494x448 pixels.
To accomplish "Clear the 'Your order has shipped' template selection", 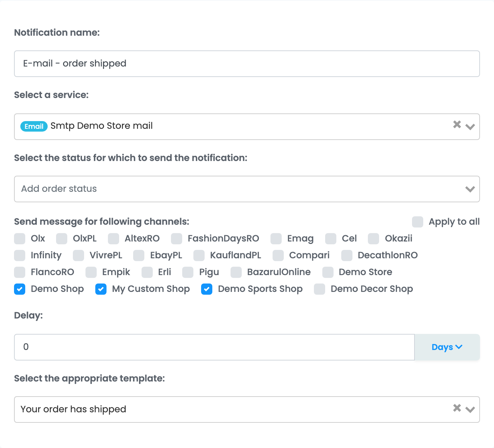I will [457, 408].
